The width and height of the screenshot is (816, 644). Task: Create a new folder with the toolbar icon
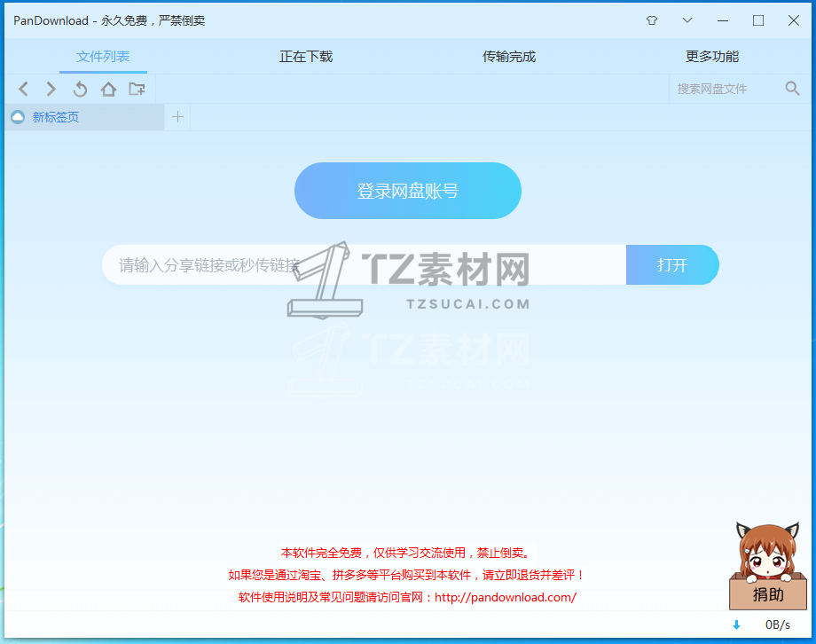point(137,89)
